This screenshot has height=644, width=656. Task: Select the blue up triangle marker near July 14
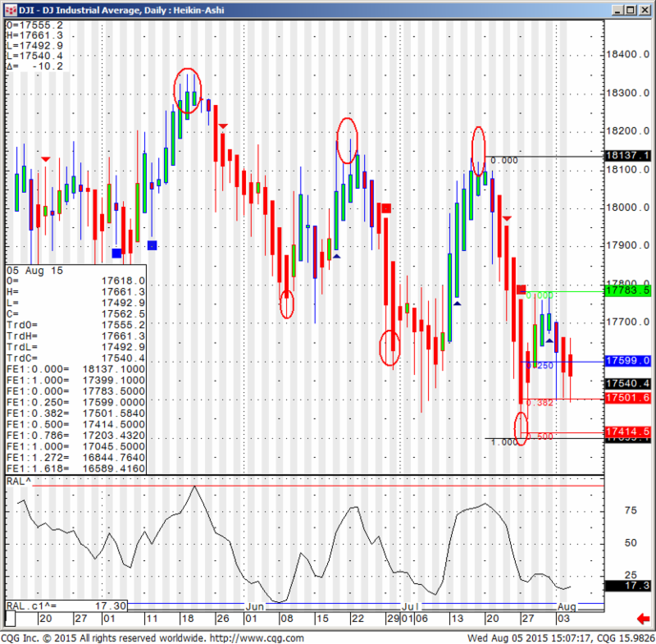pyautogui.click(x=457, y=304)
